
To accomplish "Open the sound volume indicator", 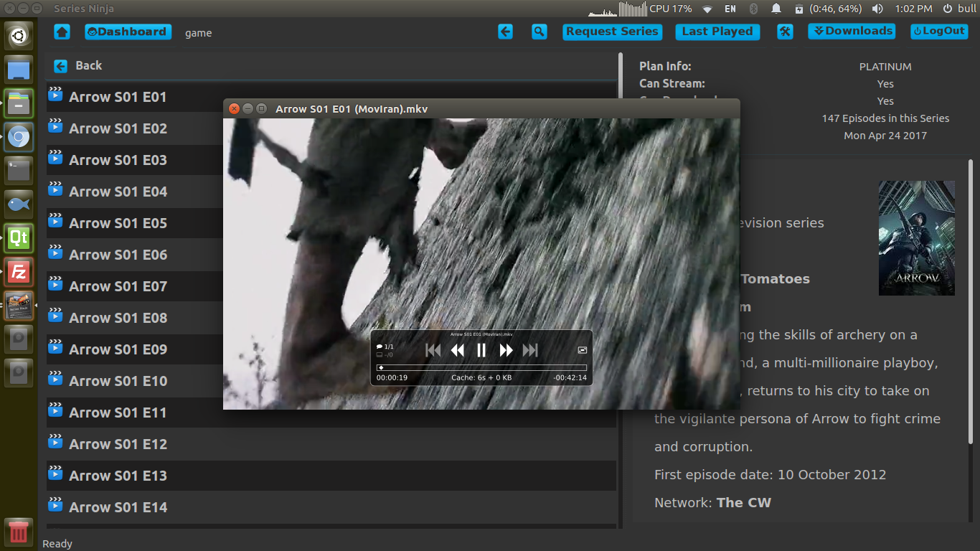I will 877,9.
